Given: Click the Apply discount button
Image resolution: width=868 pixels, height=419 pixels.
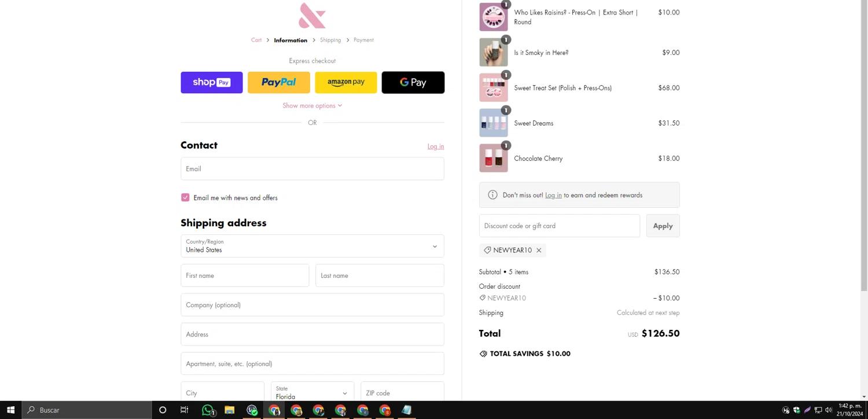Looking at the screenshot, I should (x=663, y=226).
